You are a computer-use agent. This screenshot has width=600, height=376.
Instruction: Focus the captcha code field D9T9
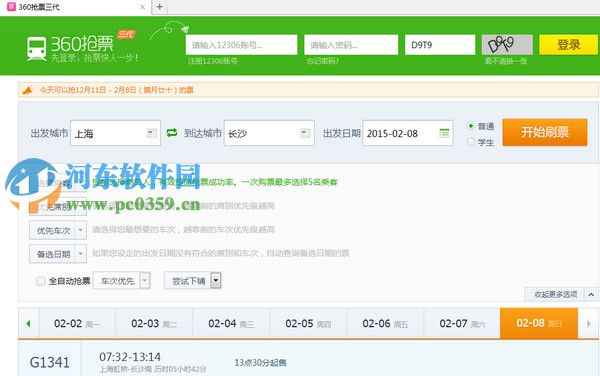[x=440, y=45]
